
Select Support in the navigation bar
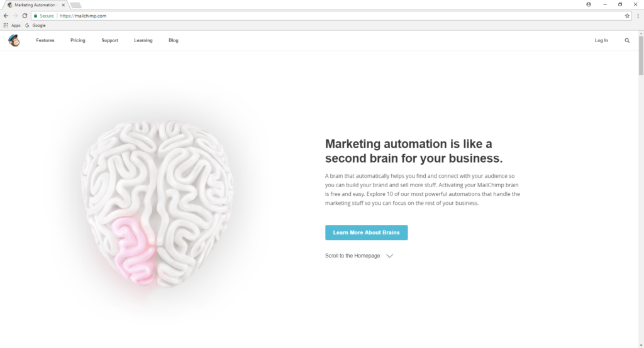click(x=109, y=40)
